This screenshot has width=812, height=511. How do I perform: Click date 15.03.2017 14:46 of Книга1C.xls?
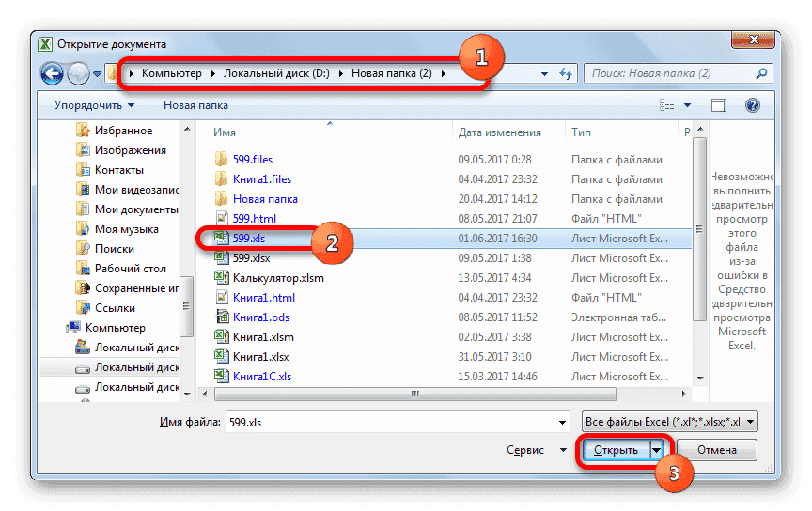pos(497,377)
